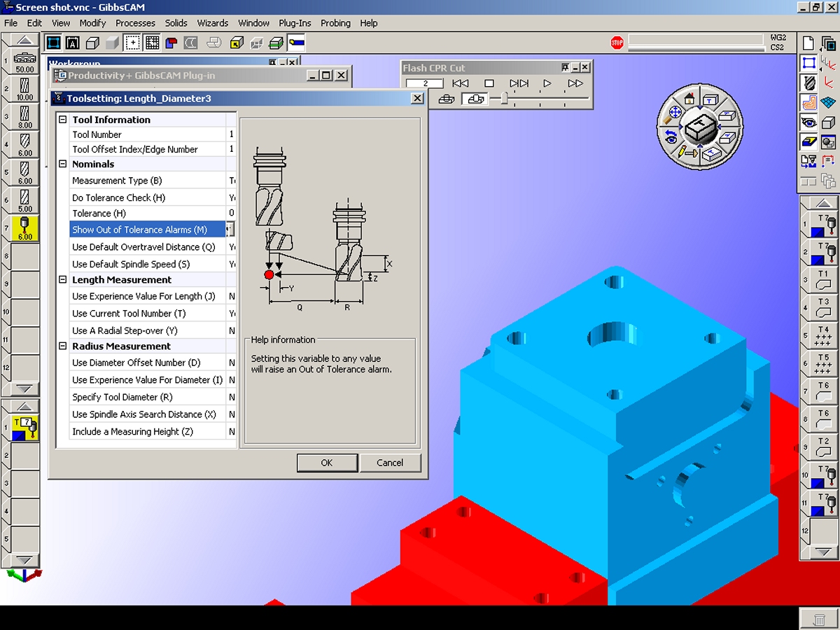Collapse the Length Measurement group
840x630 pixels.
[63, 280]
